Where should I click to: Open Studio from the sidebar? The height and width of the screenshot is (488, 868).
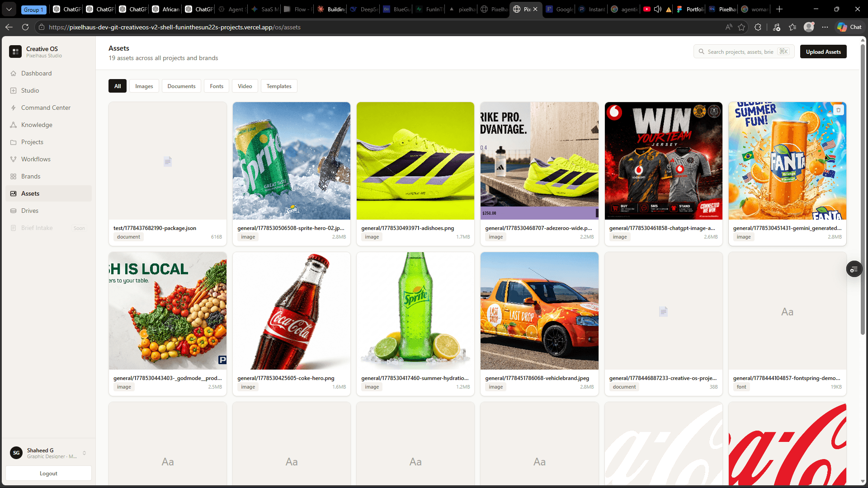48,90
